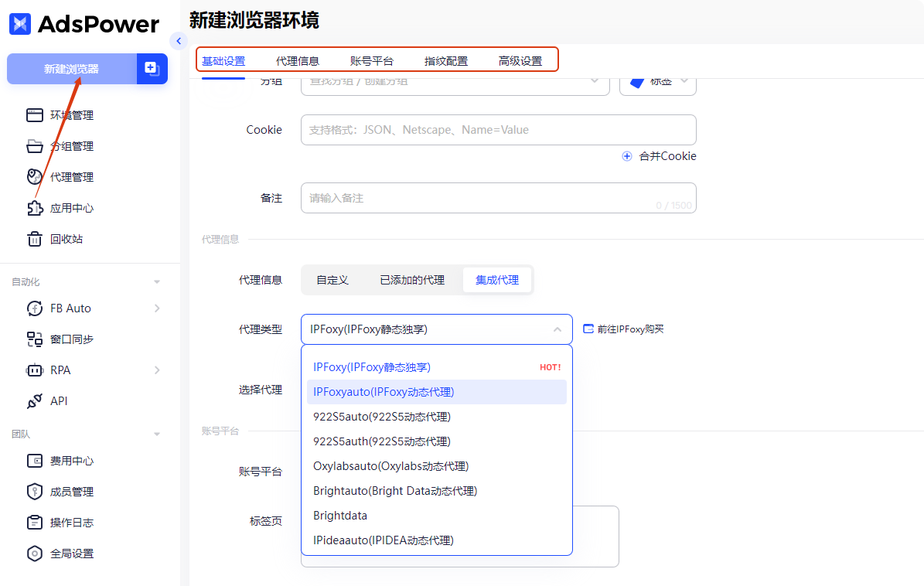924x586 pixels.
Task: Click the AdsPower logo icon
Action: click(20, 23)
